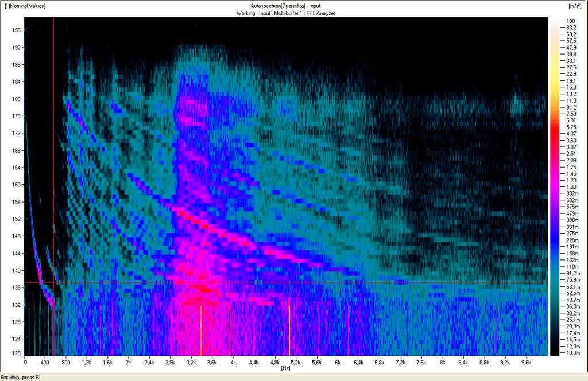Click y-axis tick label 160
588x381 pixels.
pos(16,184)
